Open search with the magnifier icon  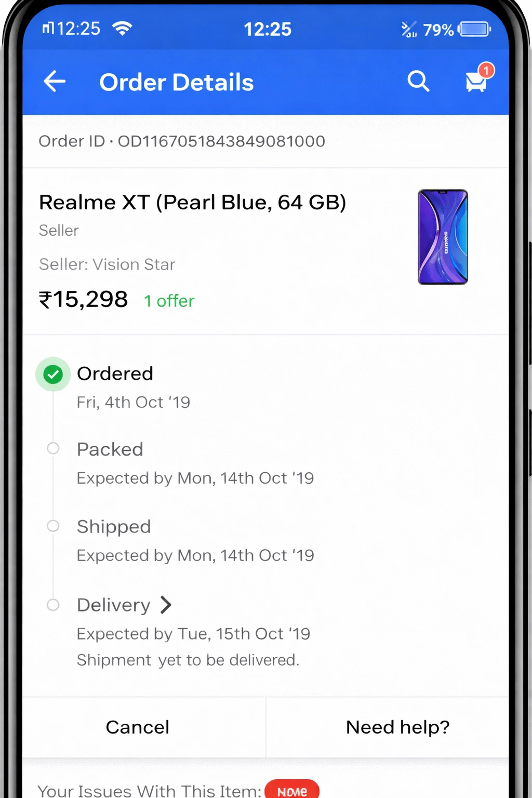click(418, 82)
